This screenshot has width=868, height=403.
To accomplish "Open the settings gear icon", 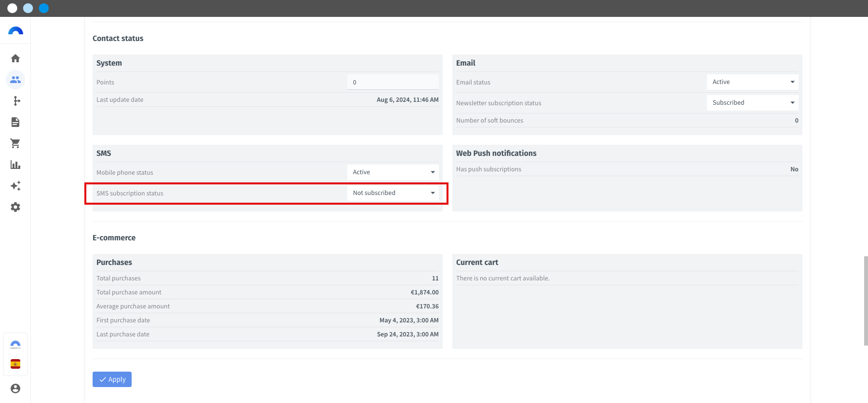I will (15, 207).
